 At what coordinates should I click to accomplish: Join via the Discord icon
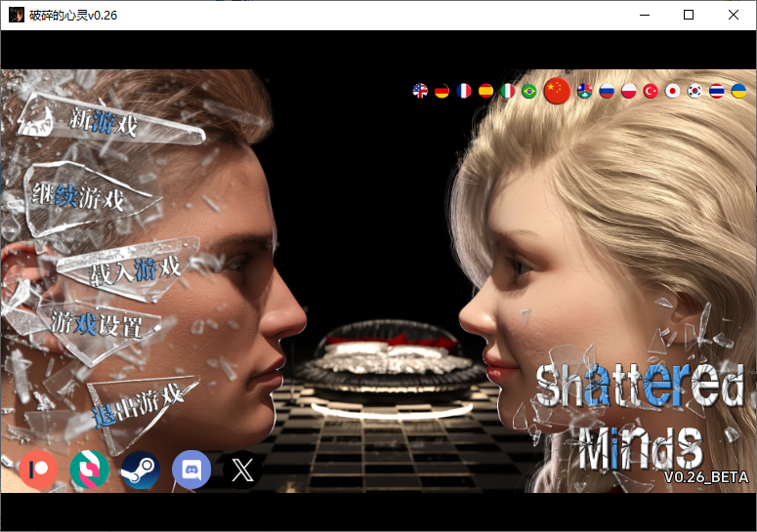(x=191, y=470)
